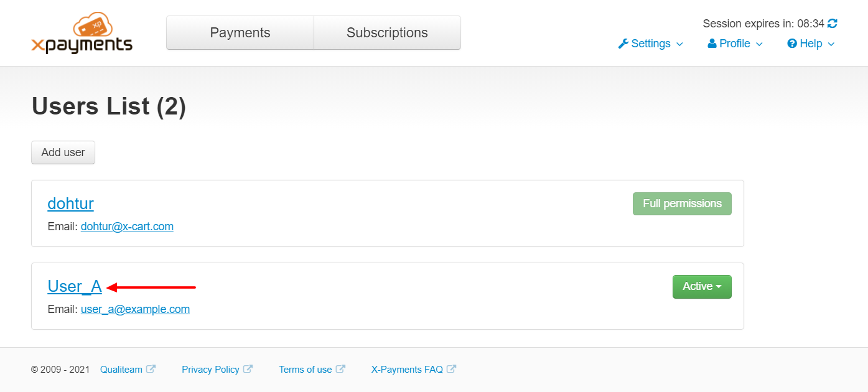Click the Settings wrench icon
868x392 pixels.
point(623,44)
